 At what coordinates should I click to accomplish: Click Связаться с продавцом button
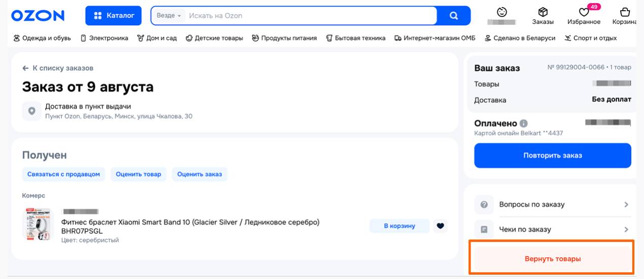63,174
